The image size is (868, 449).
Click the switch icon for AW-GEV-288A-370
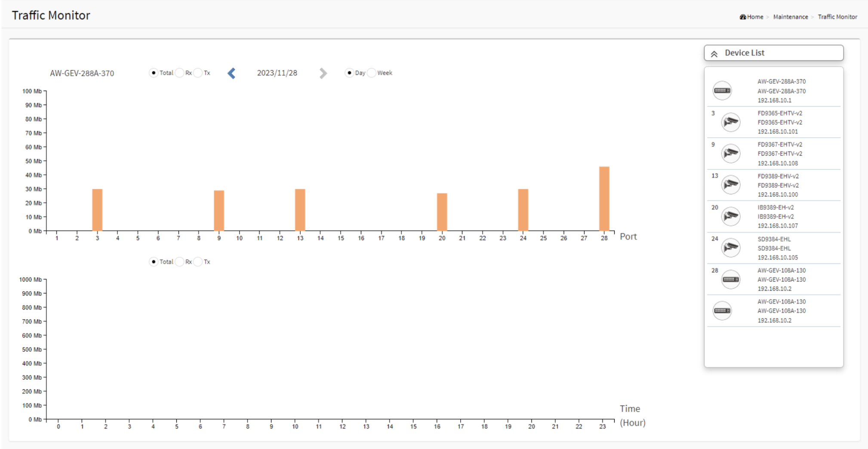pos(722,90)
